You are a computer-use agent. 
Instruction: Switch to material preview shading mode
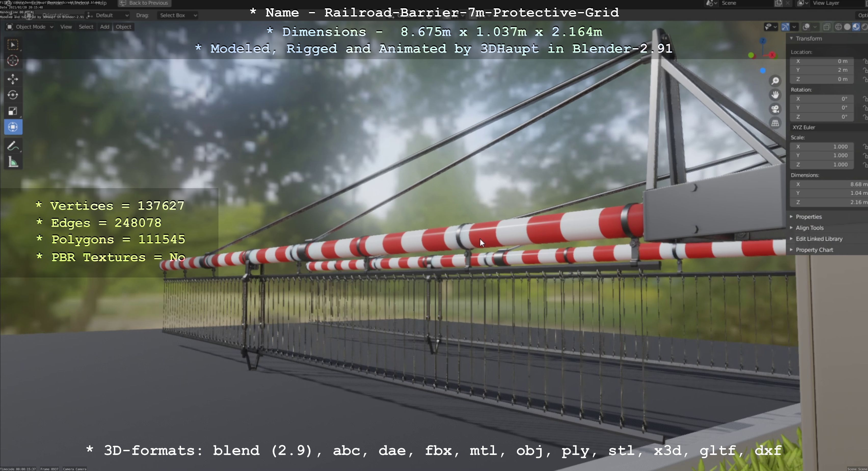[856, 27]
